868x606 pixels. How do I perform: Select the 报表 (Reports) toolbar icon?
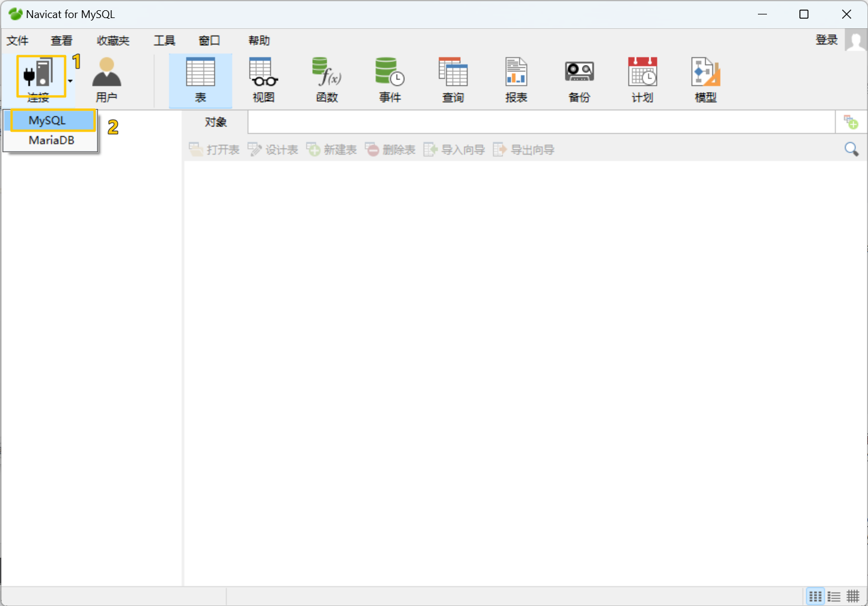pyautogui.click(x=516, y=78)
